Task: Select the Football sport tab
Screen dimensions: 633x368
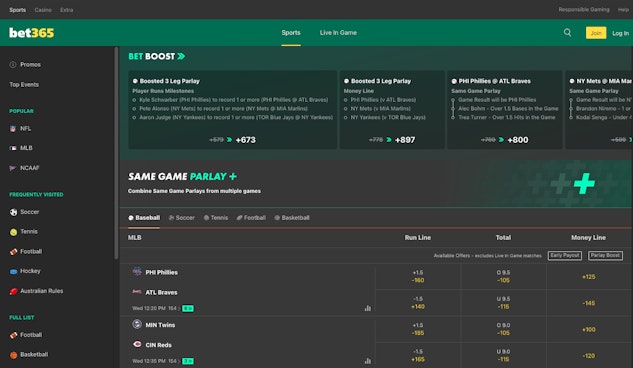Action: tap(251, 218)
